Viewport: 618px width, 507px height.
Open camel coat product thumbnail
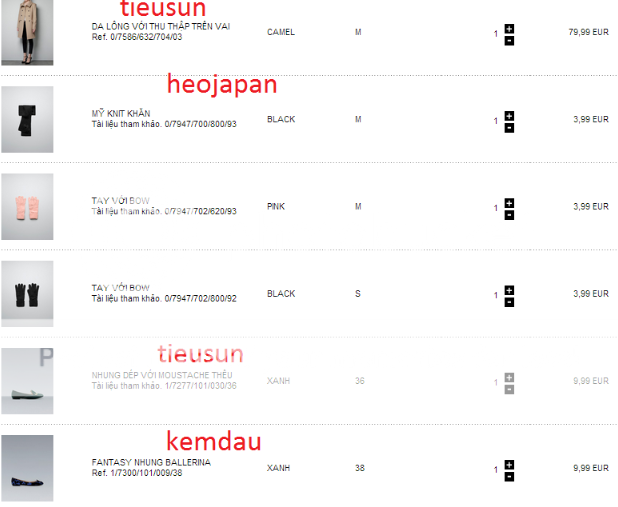pos(26,31)
